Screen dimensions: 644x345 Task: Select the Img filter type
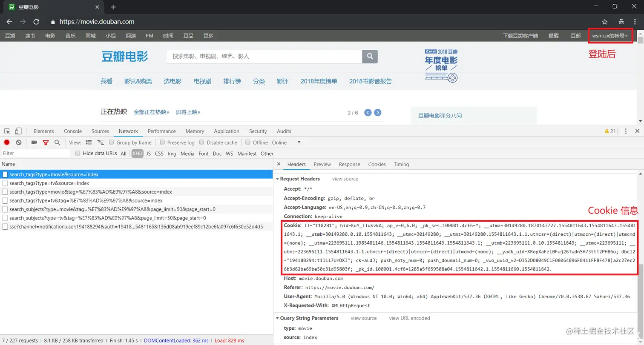tap(172, 154)
